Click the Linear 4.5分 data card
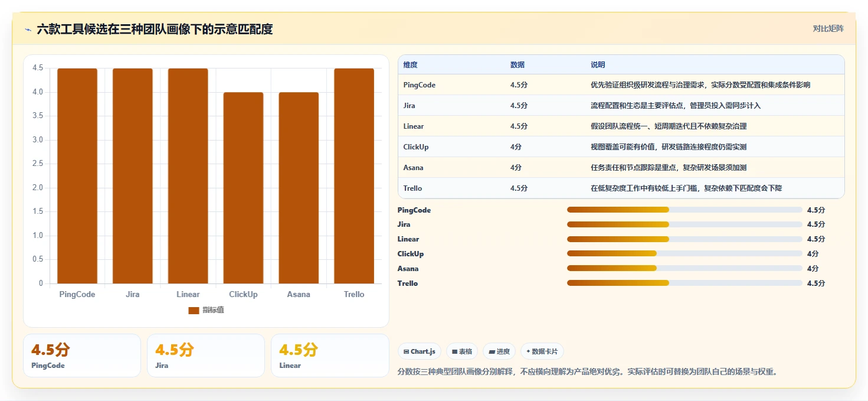Screen dimensions: 868x401 (330, 356)
